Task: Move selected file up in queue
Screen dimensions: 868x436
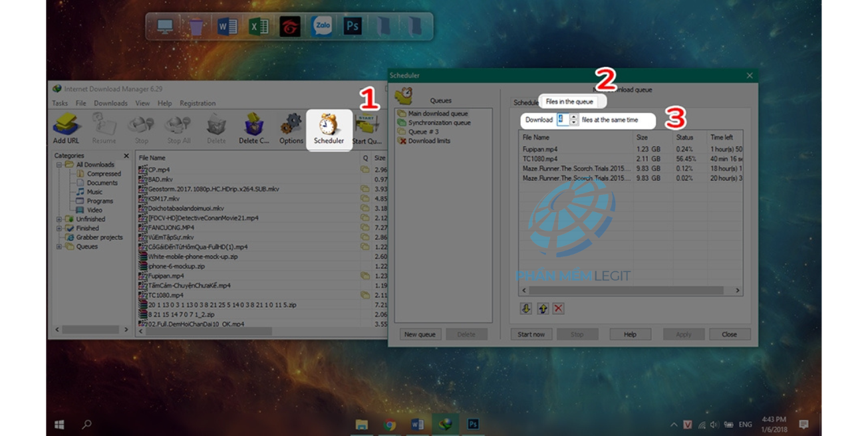Action: point(542,308)
